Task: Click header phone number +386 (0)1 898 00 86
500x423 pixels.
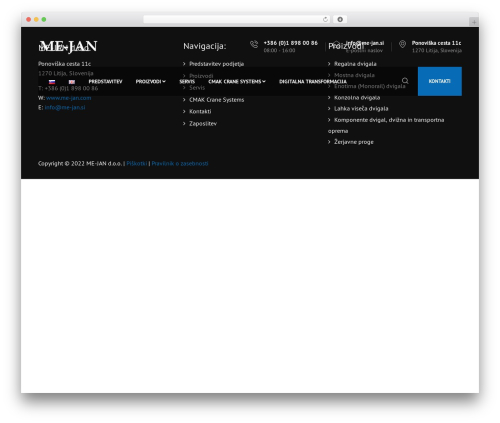Action: [x=291, y=43]
